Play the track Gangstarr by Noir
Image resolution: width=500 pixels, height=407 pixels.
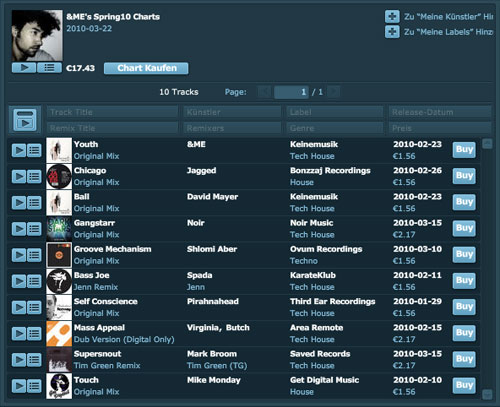point(19,229)
